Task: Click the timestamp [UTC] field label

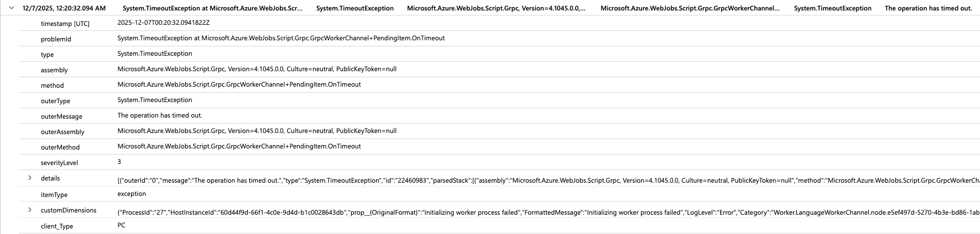Action: [65, 24]
